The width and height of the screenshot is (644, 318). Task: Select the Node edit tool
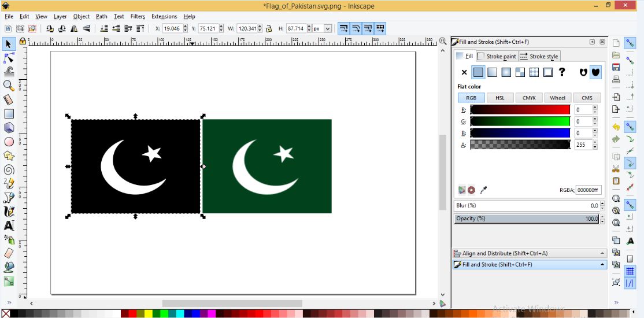coord(9,57)
